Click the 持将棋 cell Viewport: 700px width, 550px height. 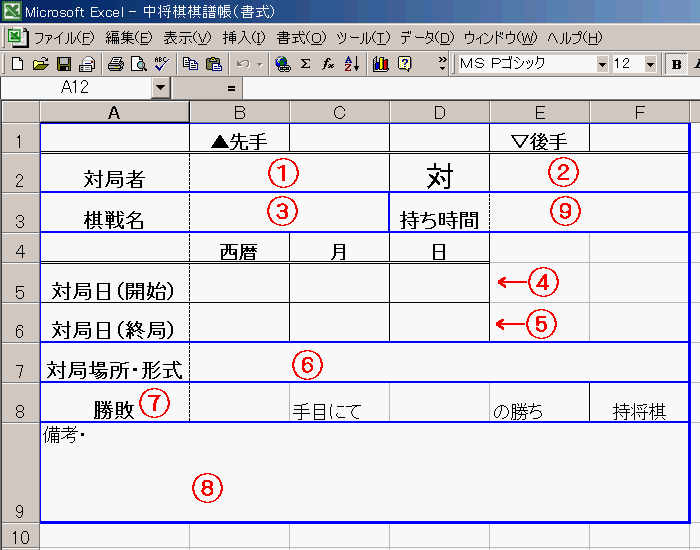(x=639, y=402)
